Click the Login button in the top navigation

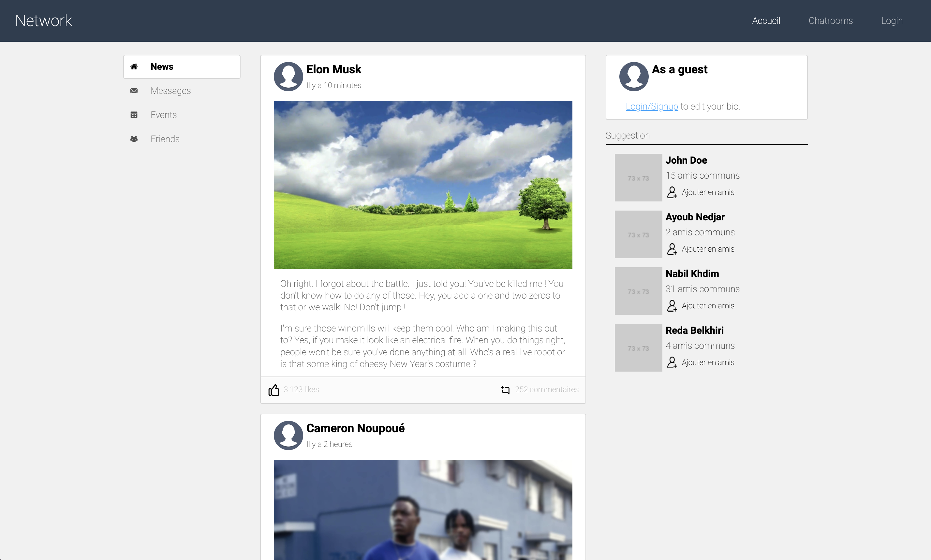[x=891, y=21]
